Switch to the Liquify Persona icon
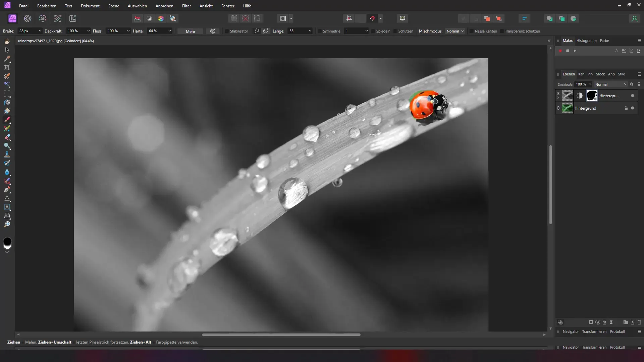The width and height of the screenshot is (644, 362). coord(28,18)
